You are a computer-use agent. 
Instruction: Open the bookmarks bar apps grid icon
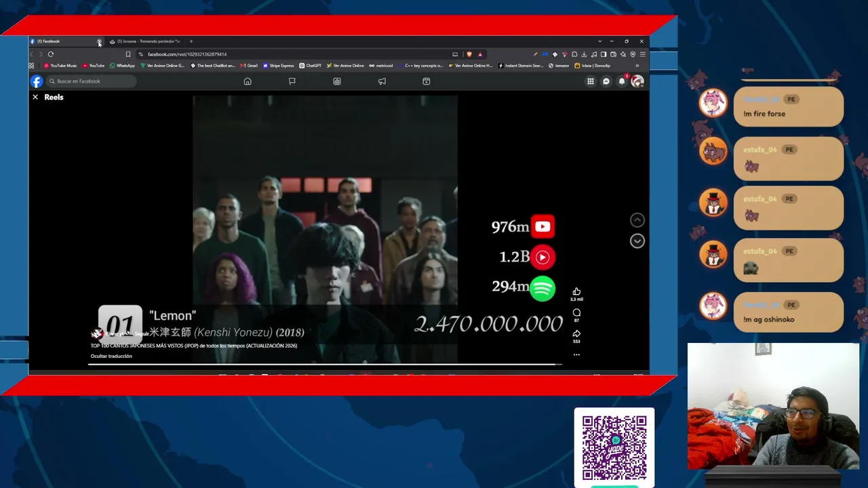point(31,66)
